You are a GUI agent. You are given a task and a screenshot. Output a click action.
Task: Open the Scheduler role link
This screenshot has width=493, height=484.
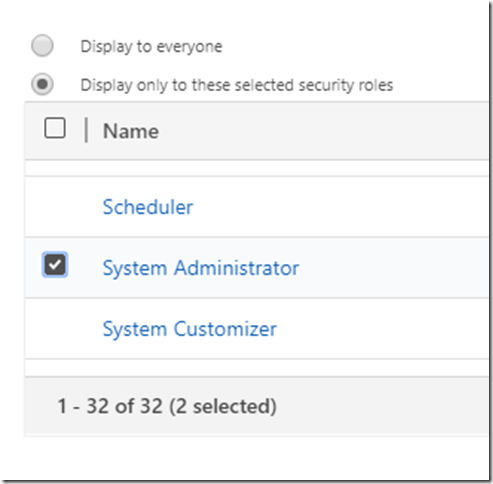click(x=148, y=207)
